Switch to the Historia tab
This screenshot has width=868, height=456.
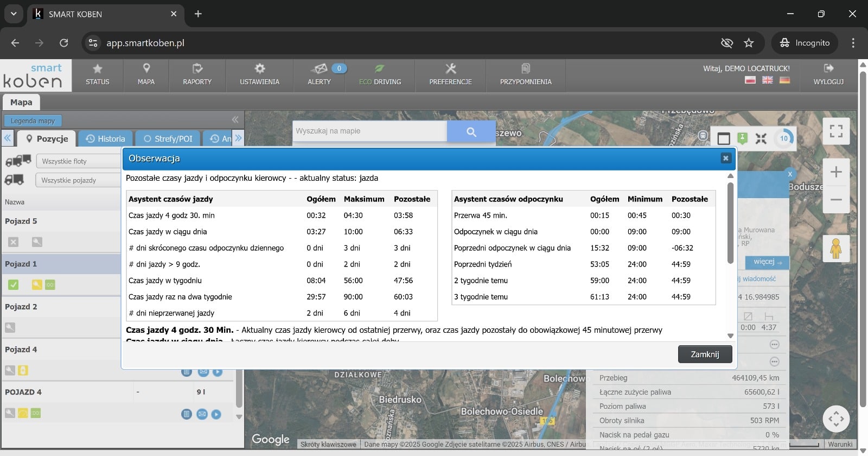coord(105,139)
